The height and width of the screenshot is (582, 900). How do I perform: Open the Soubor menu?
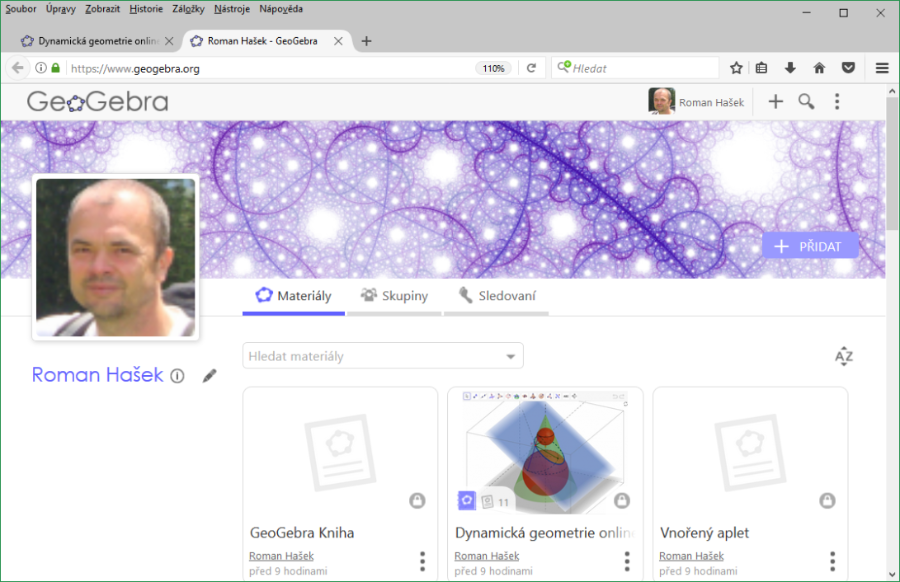21,9
